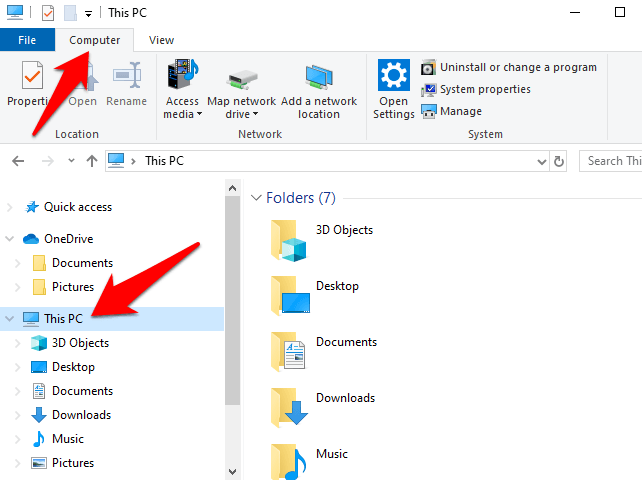Click New folder quick access icon
This screenshot has height=485, width=642.
pos(70,13)
